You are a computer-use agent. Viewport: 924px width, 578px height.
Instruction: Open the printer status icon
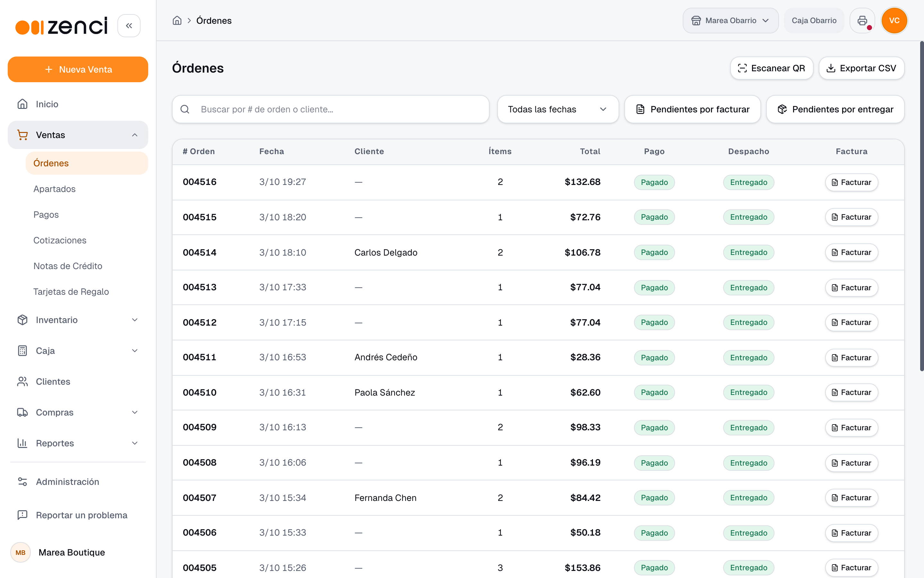tap(862, 21)
